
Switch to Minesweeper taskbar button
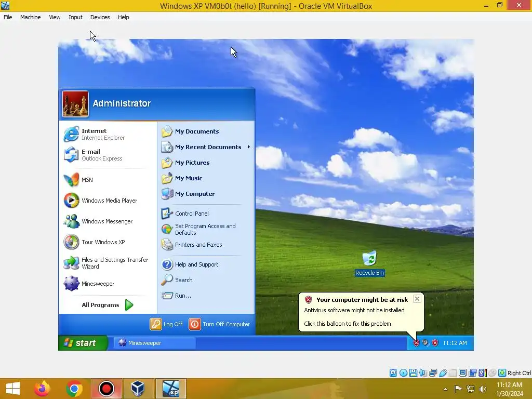coord(154,343)
